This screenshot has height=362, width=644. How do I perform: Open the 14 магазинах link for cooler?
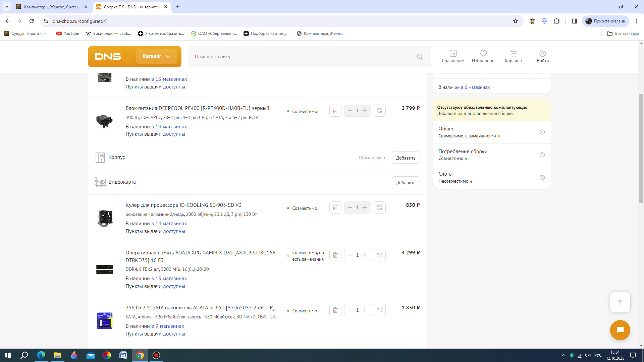[x=169, y=224]
